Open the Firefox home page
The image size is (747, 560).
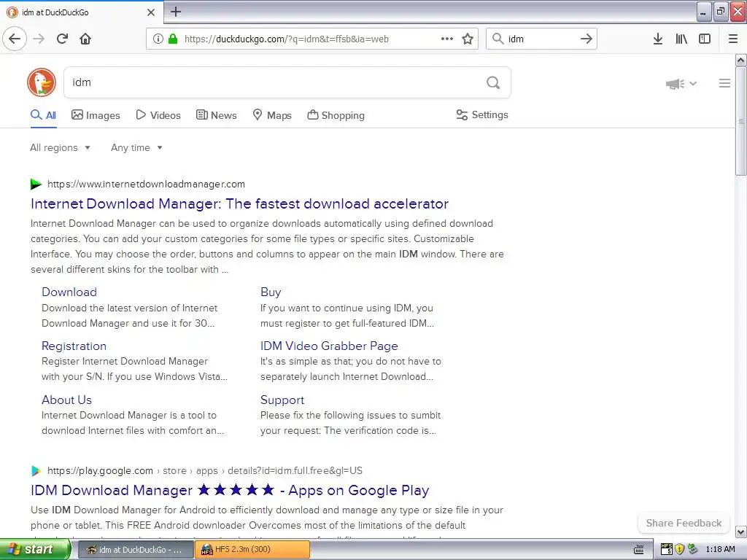(85, 39)
